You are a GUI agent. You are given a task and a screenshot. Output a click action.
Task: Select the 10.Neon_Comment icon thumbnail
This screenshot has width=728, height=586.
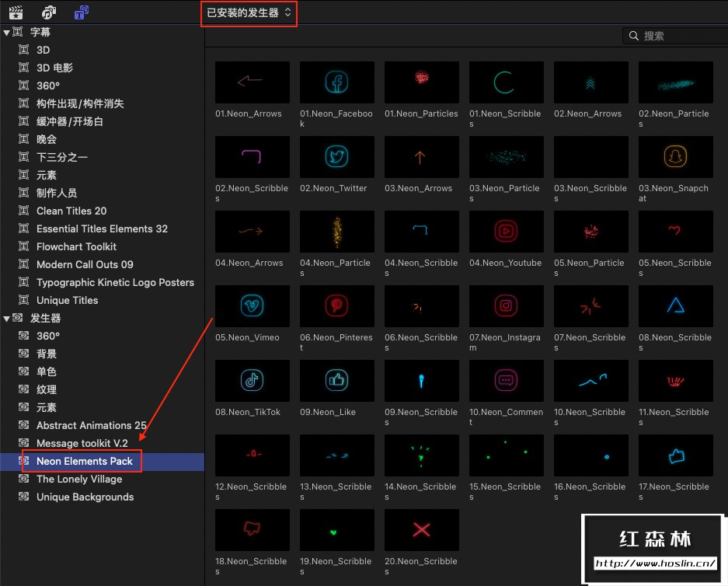click(x=506, y=381)
